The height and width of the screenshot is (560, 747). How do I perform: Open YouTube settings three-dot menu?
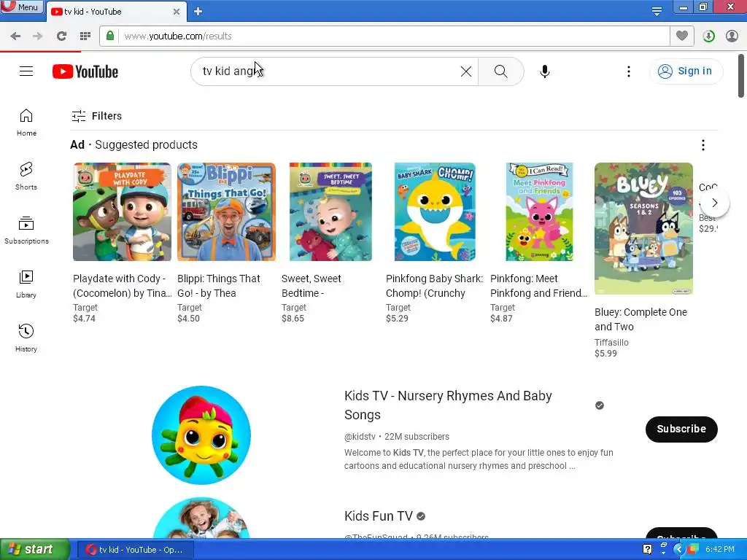(628, 71)
